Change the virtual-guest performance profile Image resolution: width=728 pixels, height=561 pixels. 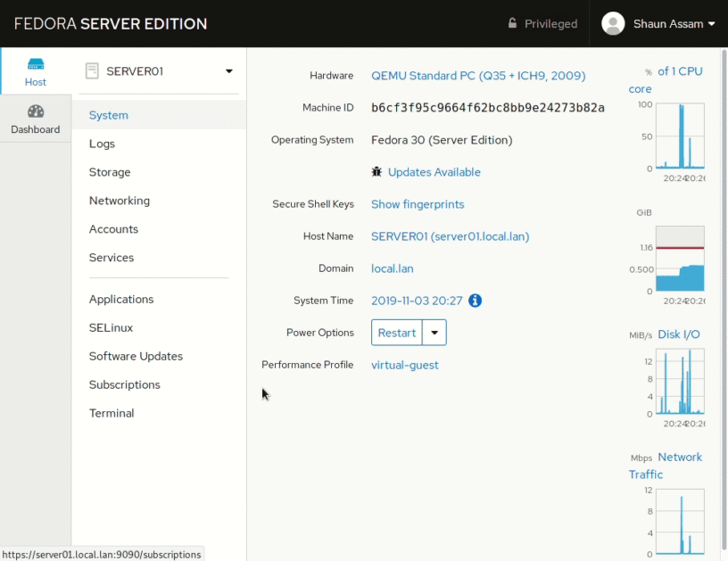pyautogui.click(x=404, y=365)
